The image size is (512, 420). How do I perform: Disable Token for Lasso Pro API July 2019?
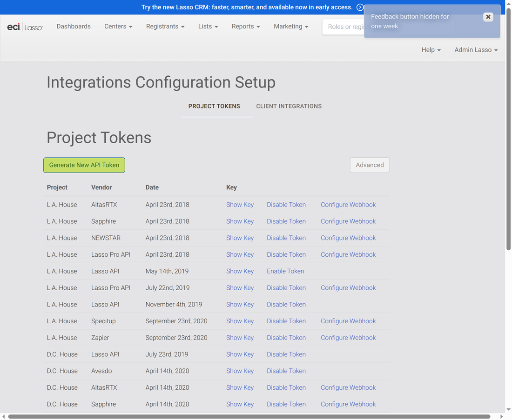(x=286, y=288)
